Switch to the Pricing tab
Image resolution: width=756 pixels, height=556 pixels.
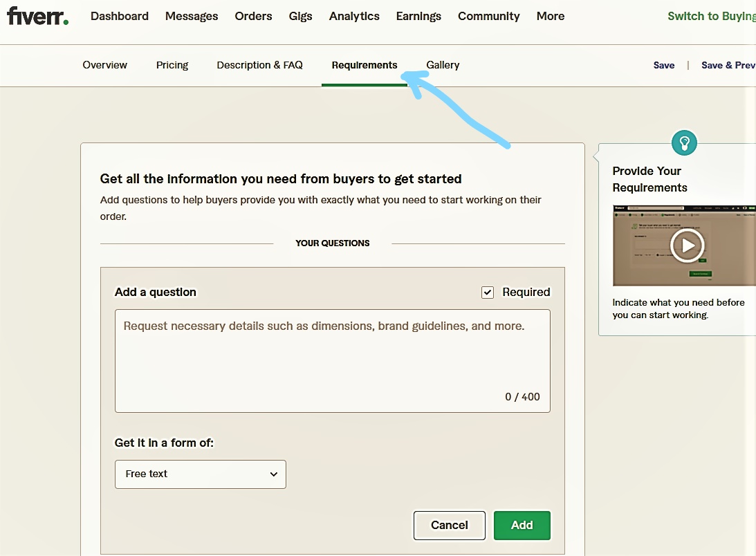pos(172,65)
